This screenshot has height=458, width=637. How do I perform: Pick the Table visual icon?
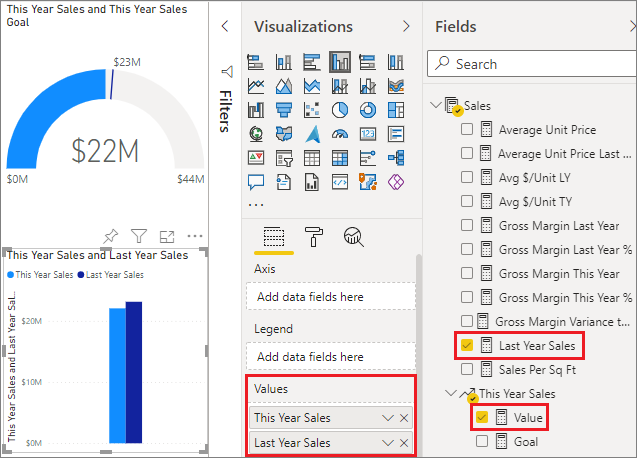[x=312, y=158]
